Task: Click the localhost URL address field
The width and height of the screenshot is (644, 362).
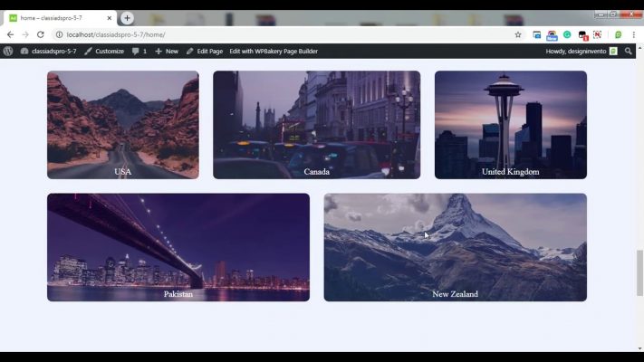Action: point(272,34)
